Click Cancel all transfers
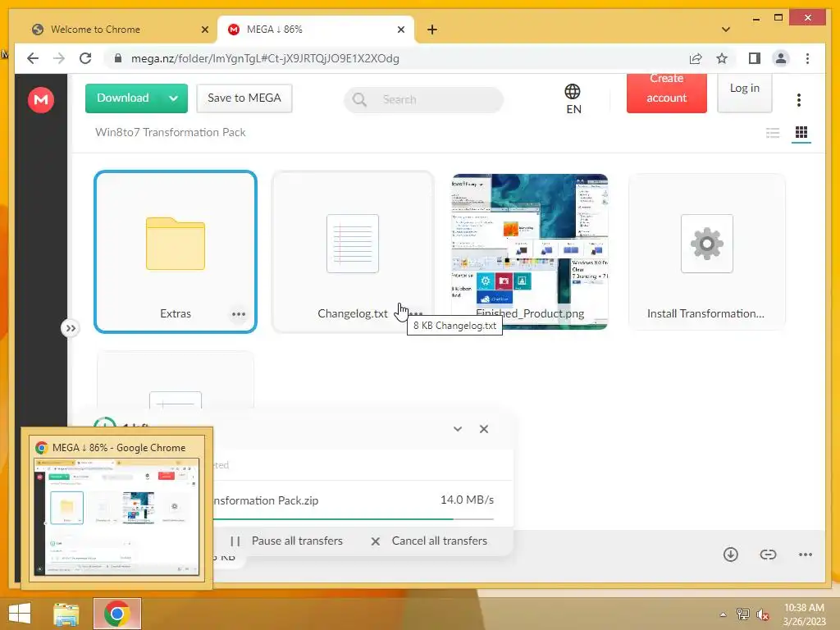The width and height of the screenshot is (840, 630). (429, 541)
